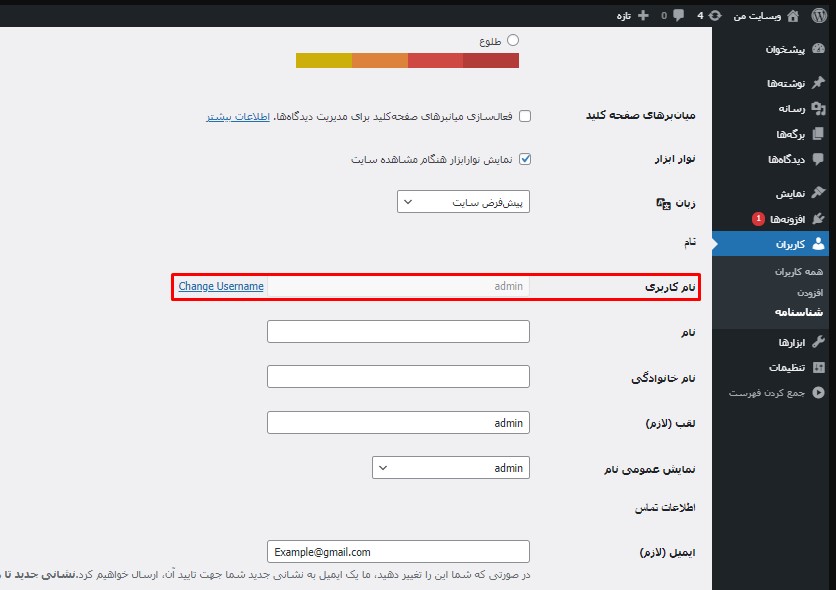Click the ایمیل email field
Viewport: 836px width, 590px height.
coord(398,552)
